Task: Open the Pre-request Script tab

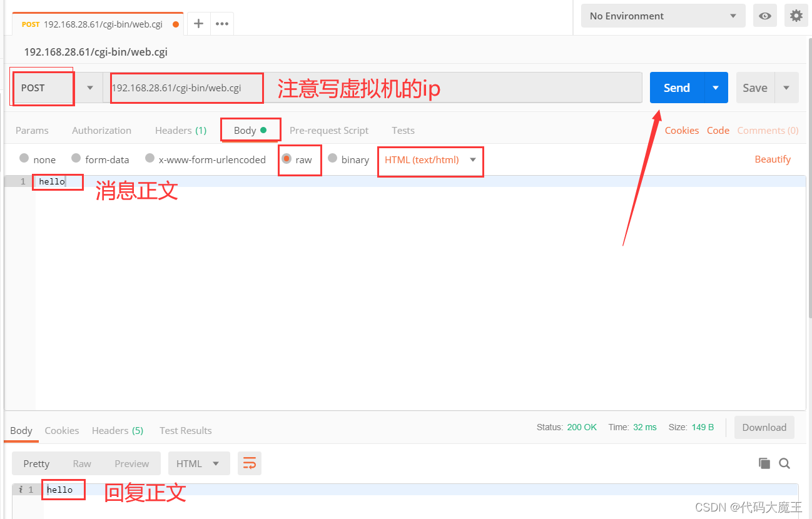Action: pos(329,130)
